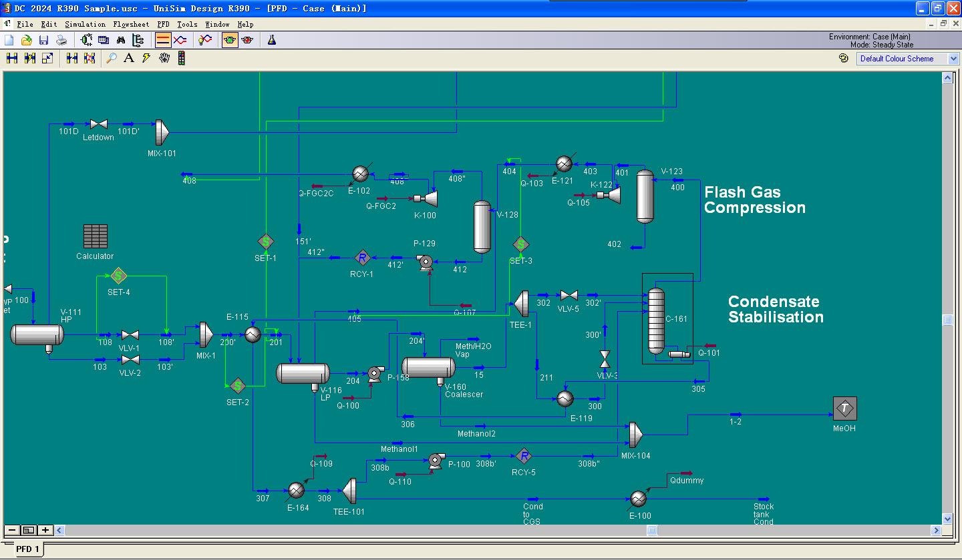Open the Flowsheet menu
Screen dimensions: 962x560
(x=131, y=24)
